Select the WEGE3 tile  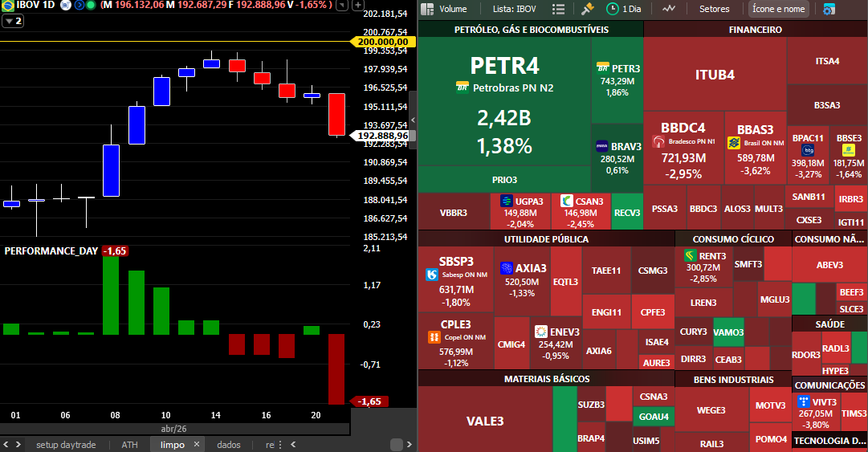[711, 410]
